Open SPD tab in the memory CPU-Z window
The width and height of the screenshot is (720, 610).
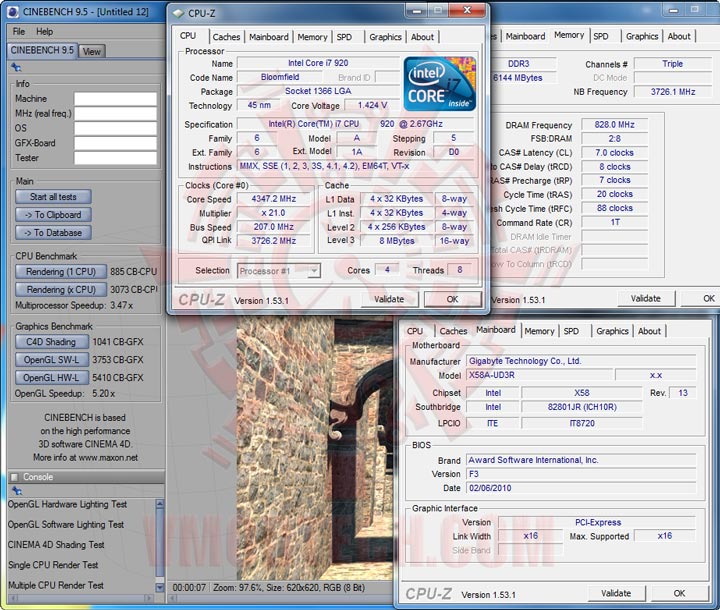(x=601, y=36)
